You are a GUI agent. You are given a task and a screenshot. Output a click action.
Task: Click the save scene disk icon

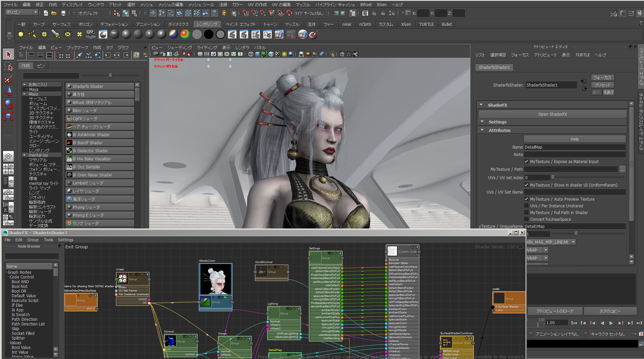pyautogui.click(x=63, y=13)
